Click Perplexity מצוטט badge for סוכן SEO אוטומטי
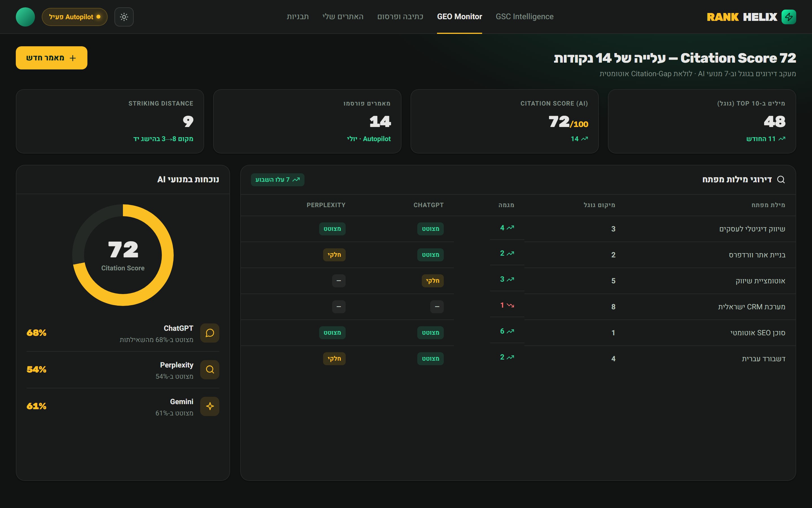This screenshot has width=812, height=508. point(332,333)
